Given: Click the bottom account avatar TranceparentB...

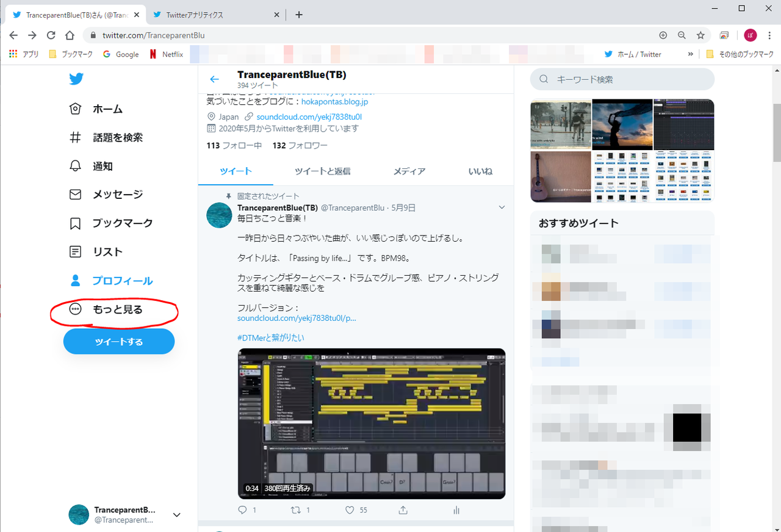Looking at the screenshot, I should click(x=79, y=515).
